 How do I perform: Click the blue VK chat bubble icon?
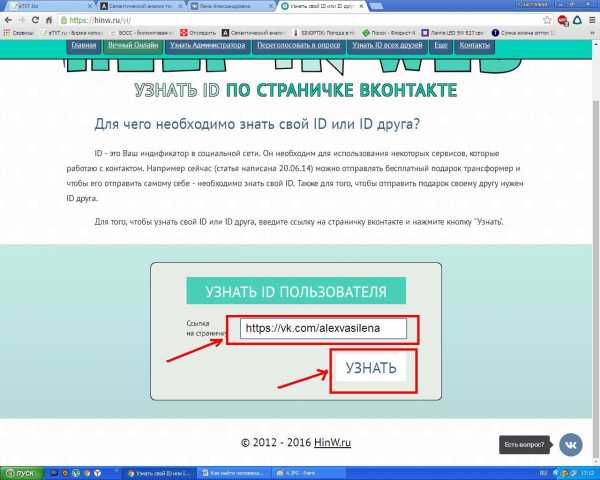click(571, 445)
